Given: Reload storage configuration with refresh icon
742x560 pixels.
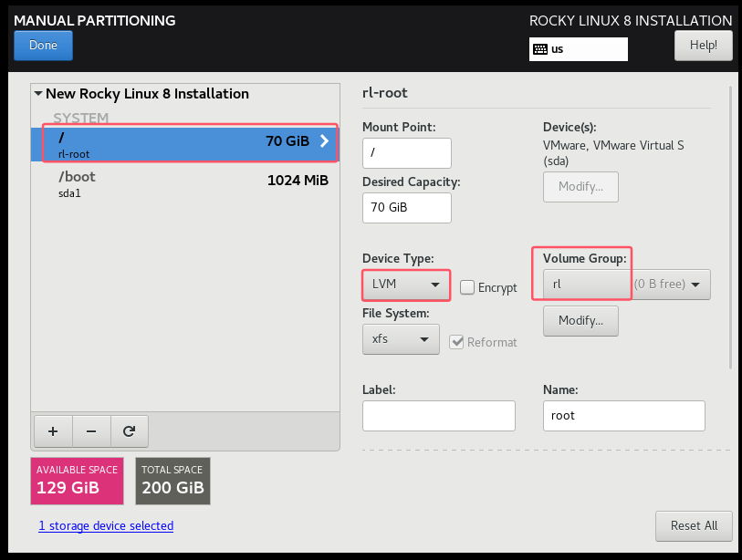Looking at the screenshot, I should click(130, 431).
